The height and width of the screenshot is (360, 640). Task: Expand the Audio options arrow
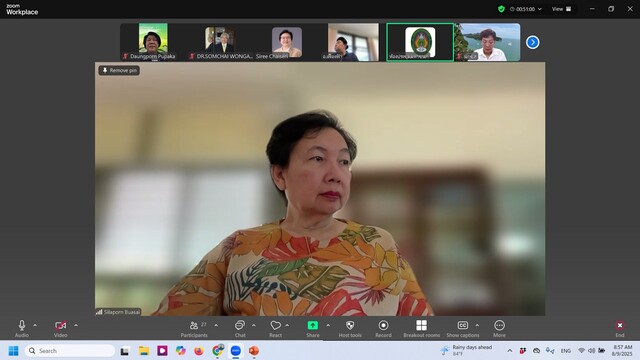(x=35, y=325)
